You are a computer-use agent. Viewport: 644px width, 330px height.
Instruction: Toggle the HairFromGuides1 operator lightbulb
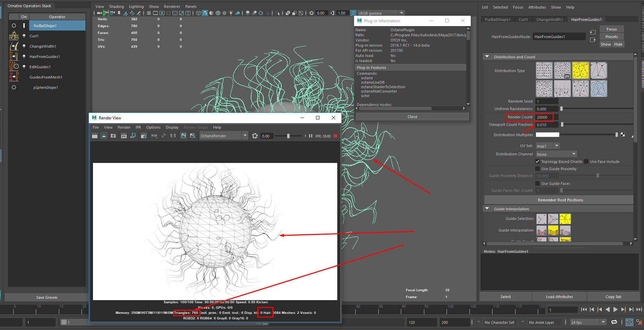(24, 56)
